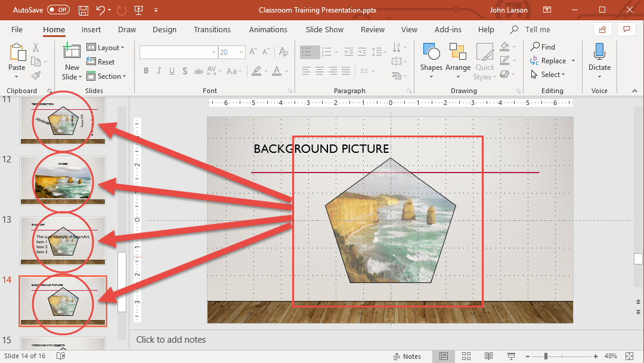Start presentation from beginning icon

139,10
